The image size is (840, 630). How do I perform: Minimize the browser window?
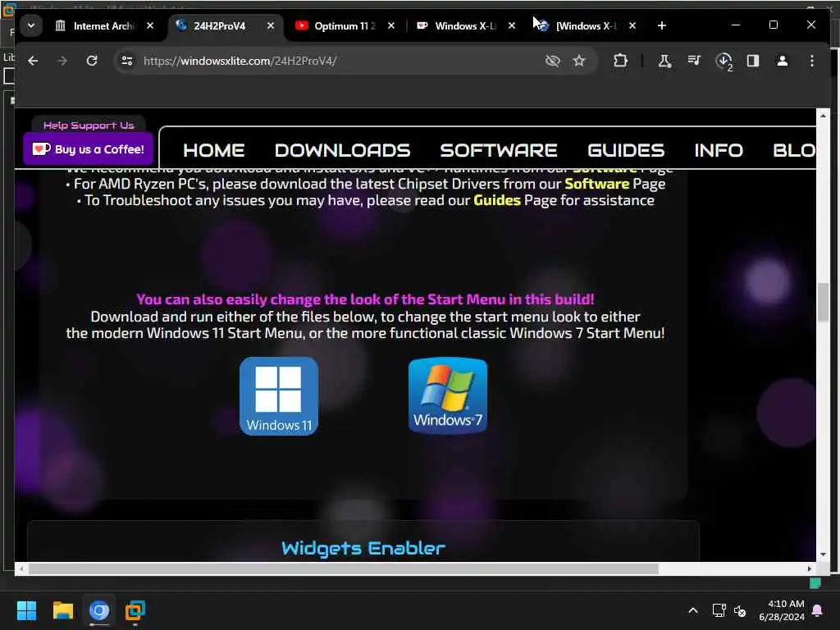click(x=736, y=25)
